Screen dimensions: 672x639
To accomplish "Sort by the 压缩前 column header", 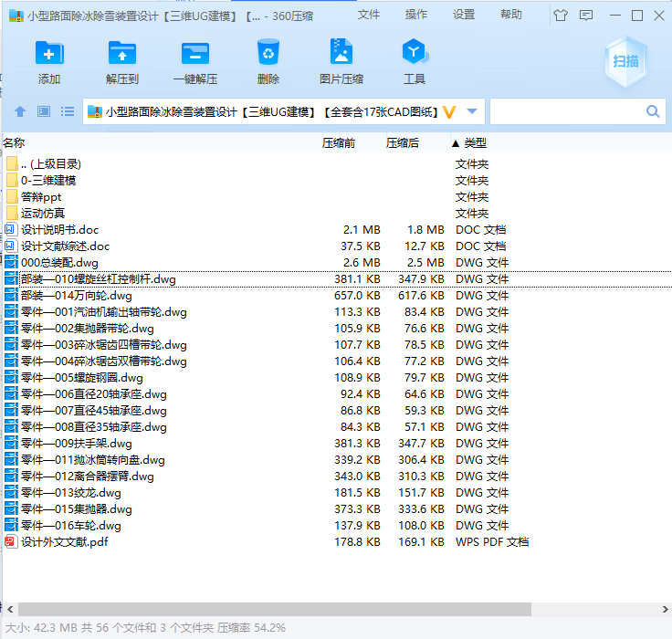I will click(339, 142).
